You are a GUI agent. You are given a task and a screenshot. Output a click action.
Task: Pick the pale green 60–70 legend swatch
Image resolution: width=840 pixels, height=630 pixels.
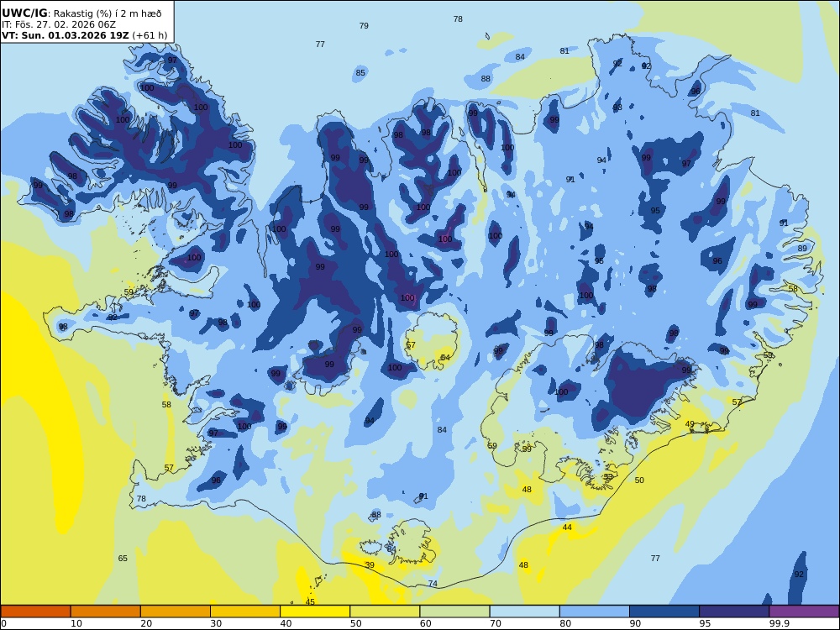(454, 612)
